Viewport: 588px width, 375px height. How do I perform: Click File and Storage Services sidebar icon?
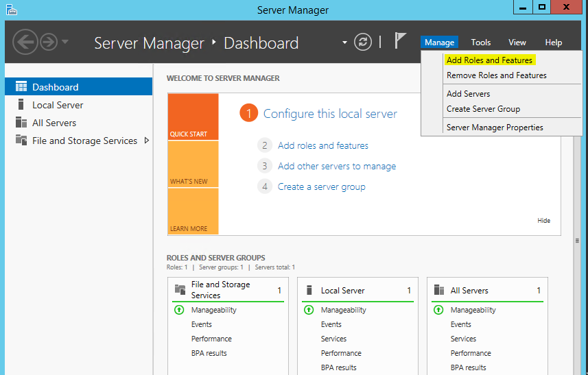pos(21,140)
